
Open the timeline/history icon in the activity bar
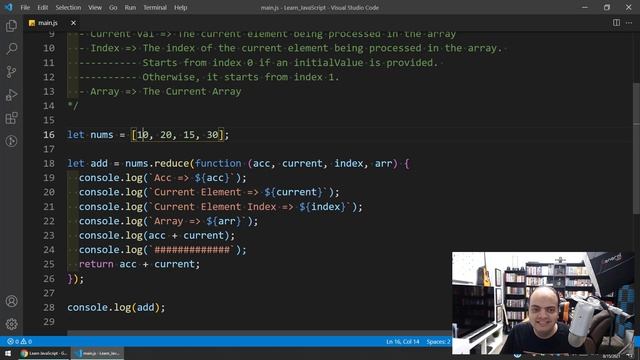11,141
